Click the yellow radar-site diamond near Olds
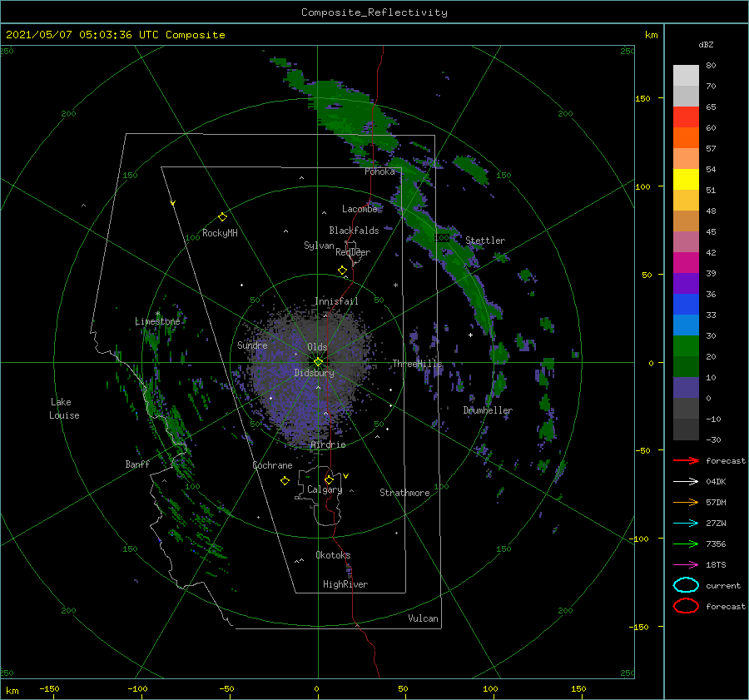749x700 pixels. coord(318,362)
